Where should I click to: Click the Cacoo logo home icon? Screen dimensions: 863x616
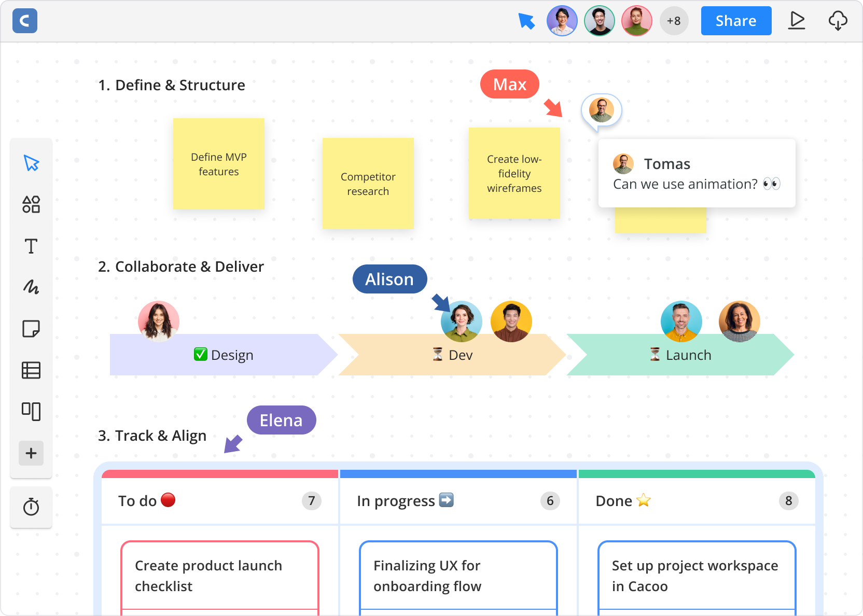pyautogui.click(x=25, y=21)
